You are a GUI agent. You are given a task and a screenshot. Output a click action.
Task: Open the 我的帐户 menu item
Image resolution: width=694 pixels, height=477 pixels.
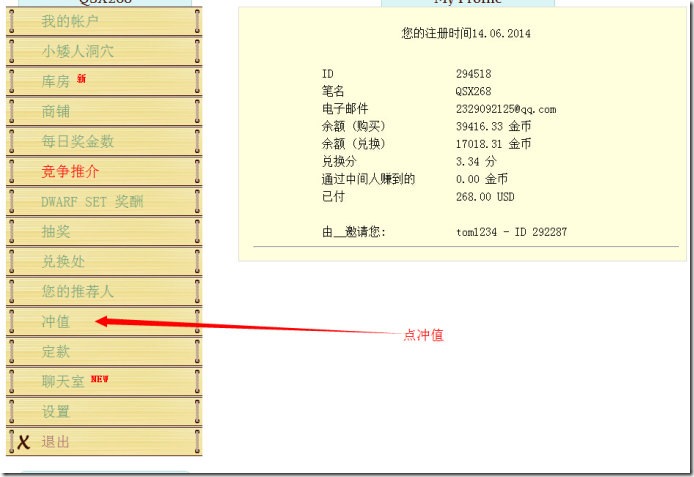pyautogui.click(x=70, y=21)
